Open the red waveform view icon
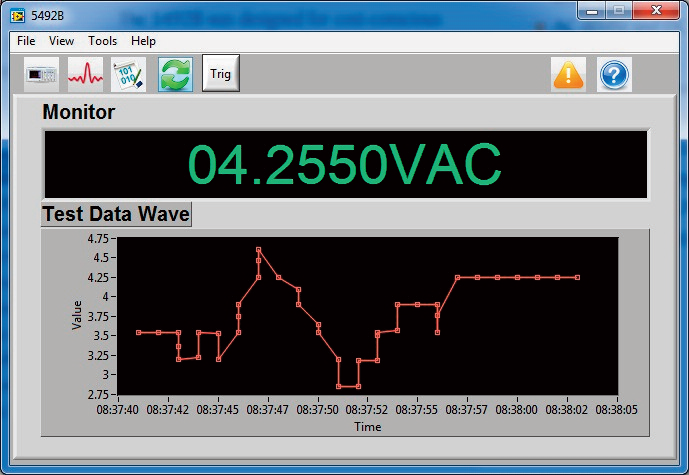This screenshot has width=689, height=475. [x=85, y=74]
